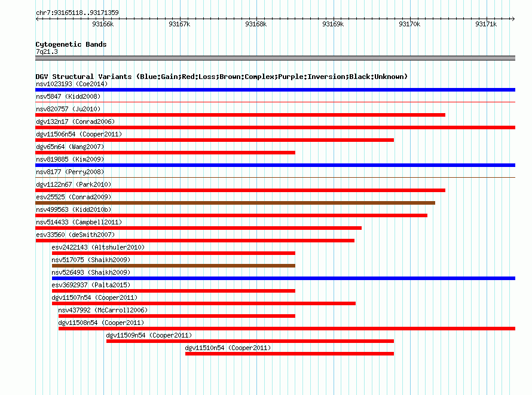532x395 pixels.
Task: Click the 93168k ruler mark
Action: coord(256,24)
